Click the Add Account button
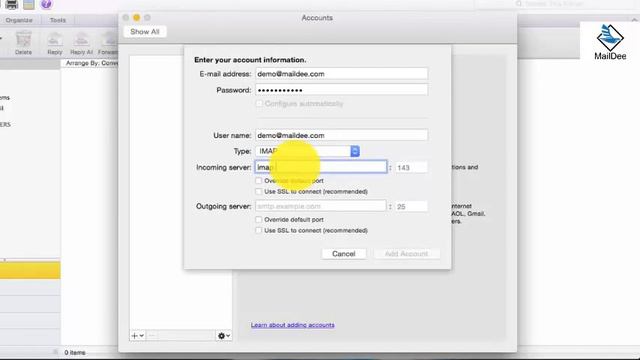The height and width of the screenshot is (360, 640). click(x=407, y=254)
